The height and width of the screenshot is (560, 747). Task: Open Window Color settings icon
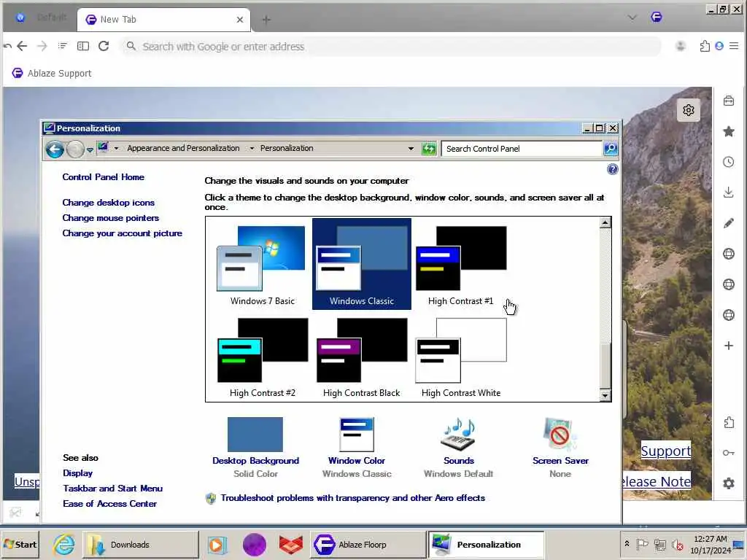pos(356,435)
